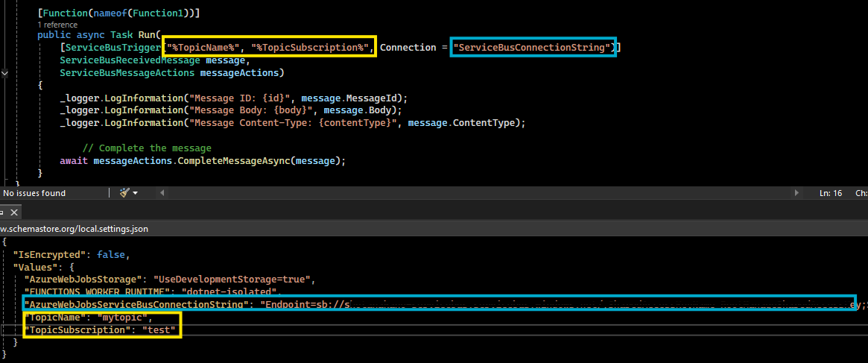Collapse the Run method code block
This screenshot has width=868, height=363.
pyautogui.click(x=5, y=73)
